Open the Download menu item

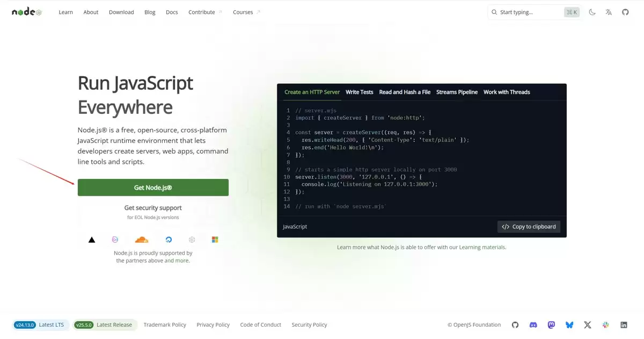click(x=121, y=12)
